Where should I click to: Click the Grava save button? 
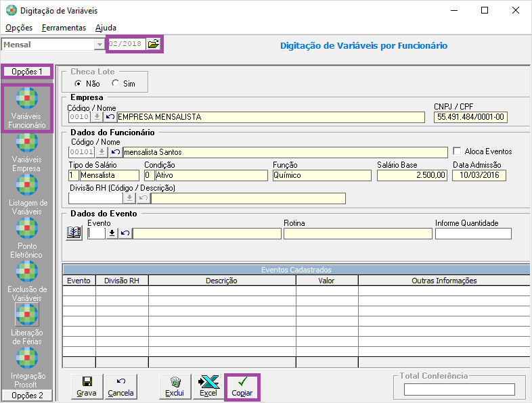click(x=87, y=386)
